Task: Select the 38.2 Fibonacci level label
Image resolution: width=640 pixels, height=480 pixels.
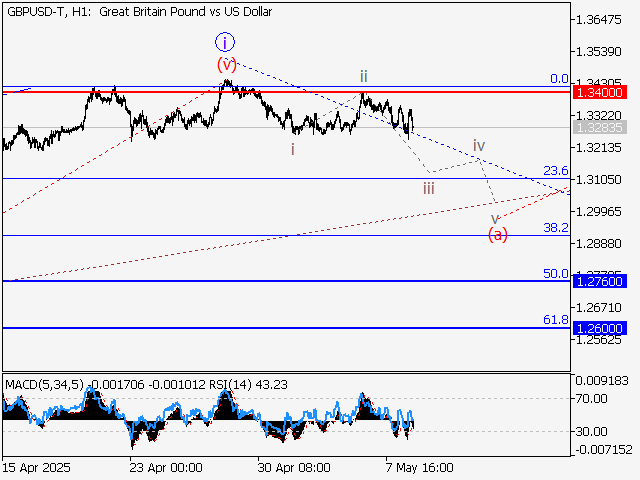Action: (x=555, y=228)
